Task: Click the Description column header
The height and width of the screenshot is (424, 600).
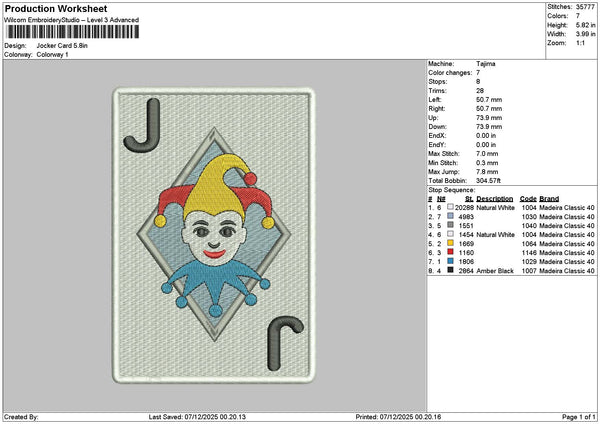Action: coord(495,199)
